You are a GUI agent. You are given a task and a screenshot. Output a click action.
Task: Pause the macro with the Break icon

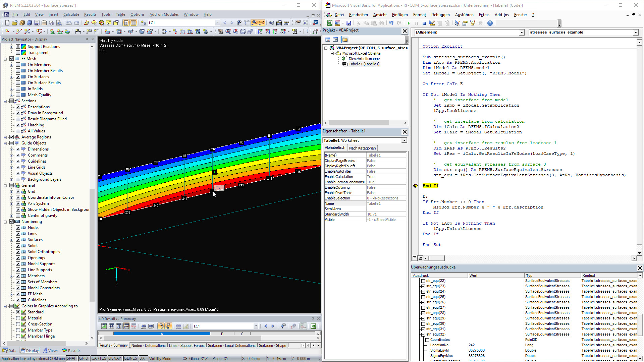(x=416, y=23)
